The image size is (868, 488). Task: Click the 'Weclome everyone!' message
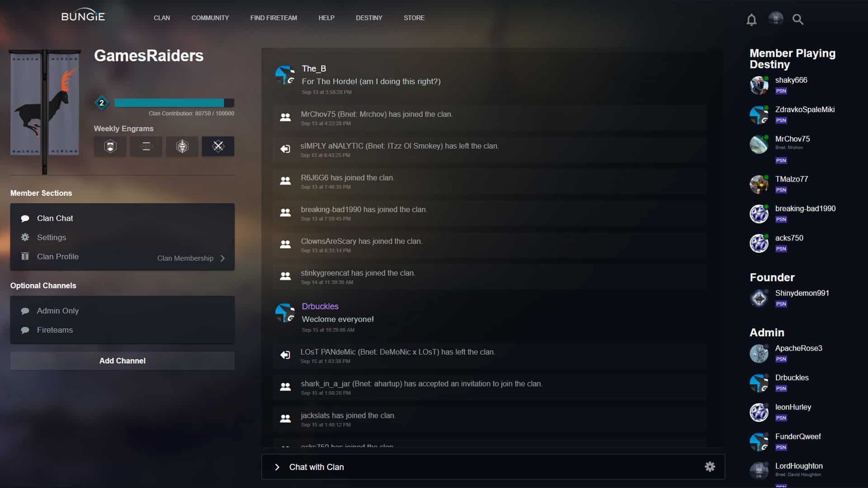[338, 319]
